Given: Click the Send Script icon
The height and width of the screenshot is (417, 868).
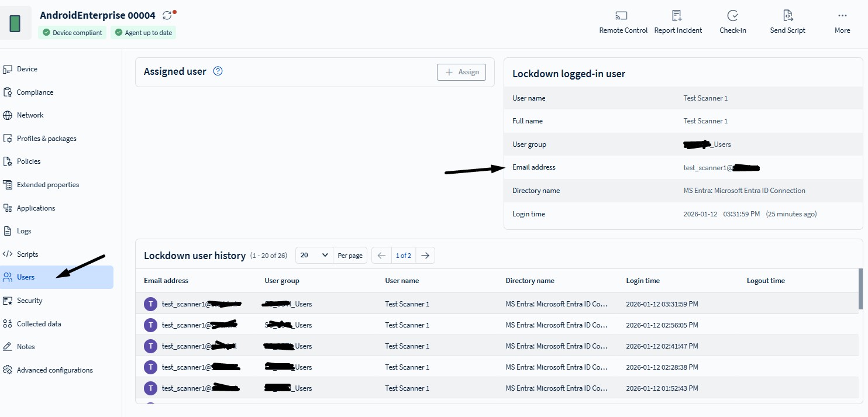Looking at the screenshot, I should coord(787,16).
